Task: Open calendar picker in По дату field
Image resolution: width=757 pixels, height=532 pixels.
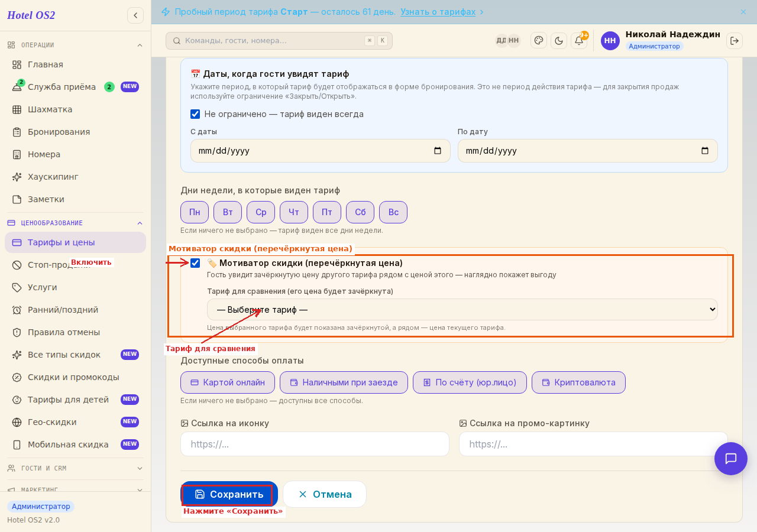Action: 705,151
